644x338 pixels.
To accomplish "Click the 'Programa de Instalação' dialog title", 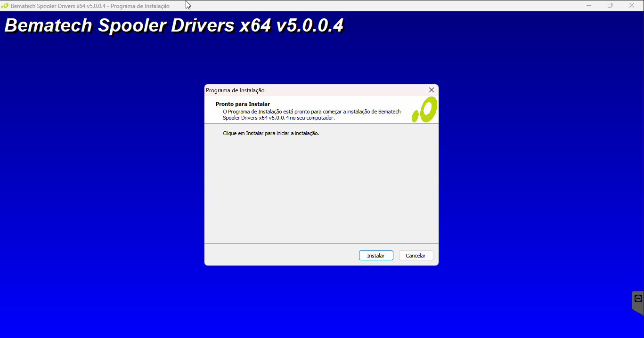I will pyautogui.click(x=235, y=90).
